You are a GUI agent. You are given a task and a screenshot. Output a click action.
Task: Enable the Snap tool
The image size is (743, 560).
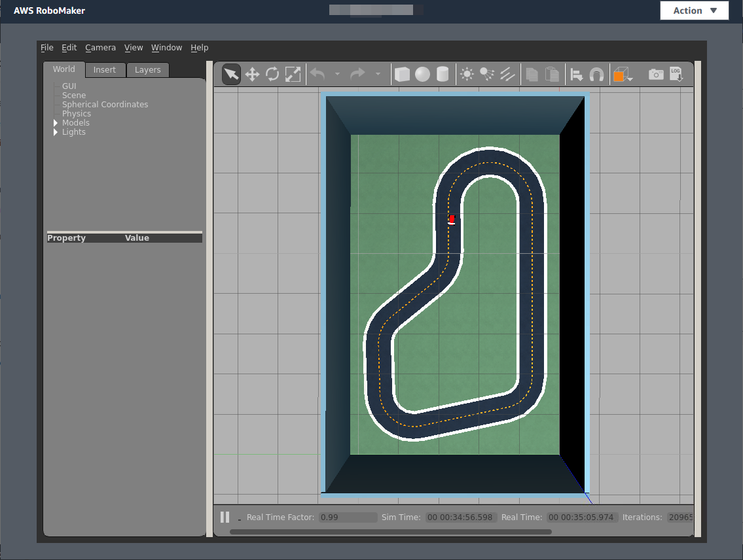pos(596,74)
